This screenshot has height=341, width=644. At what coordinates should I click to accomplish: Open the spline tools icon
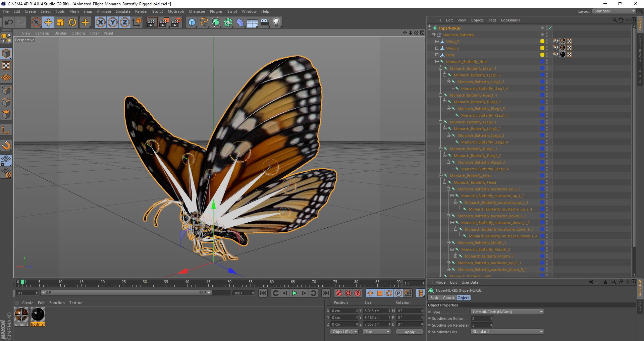click(204, 22)
